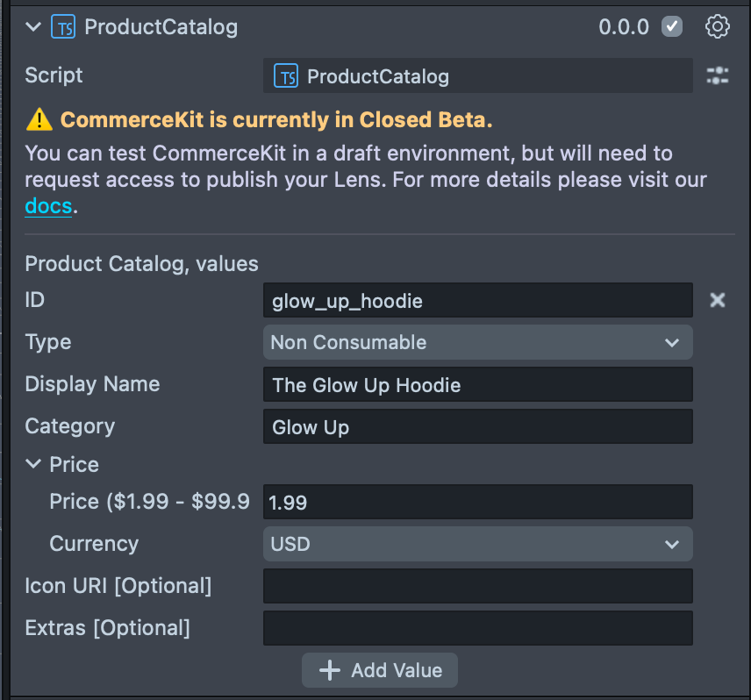Open the CommerceKit docs link
The height and width of the screenshot is (700, 751).
(x=48, y=208)
